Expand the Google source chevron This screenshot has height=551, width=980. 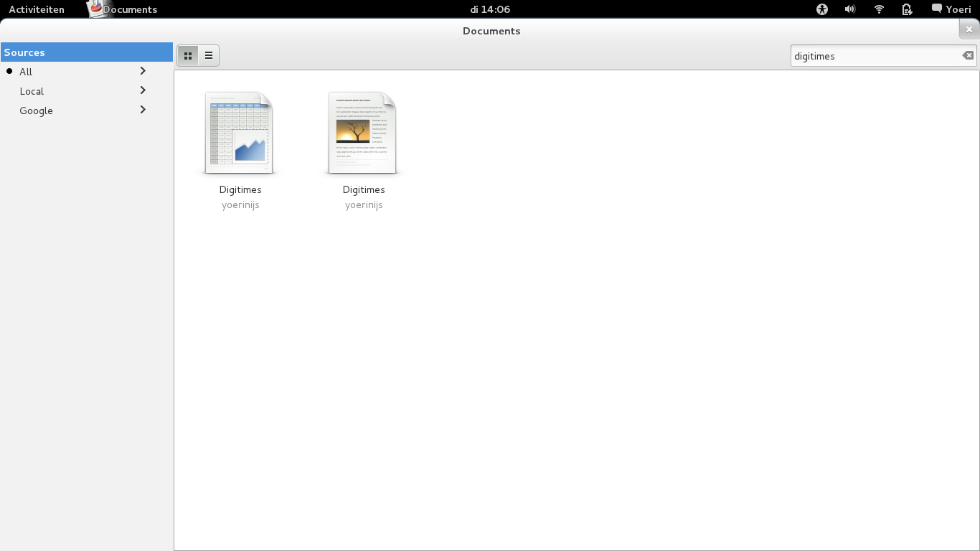point(143,110)
